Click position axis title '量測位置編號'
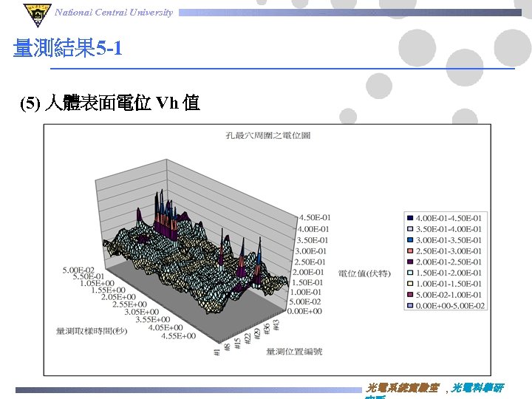532x399 pixels. click(294, 352)
